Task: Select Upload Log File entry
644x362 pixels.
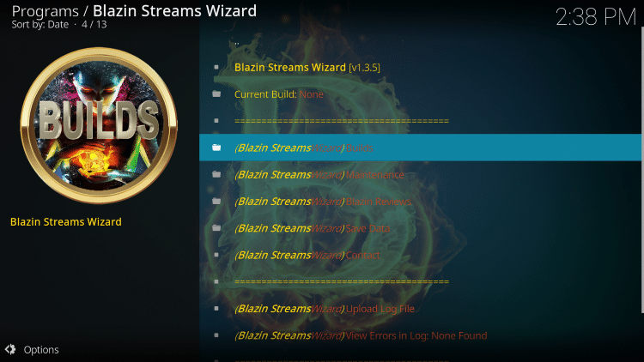Action: 420,308
